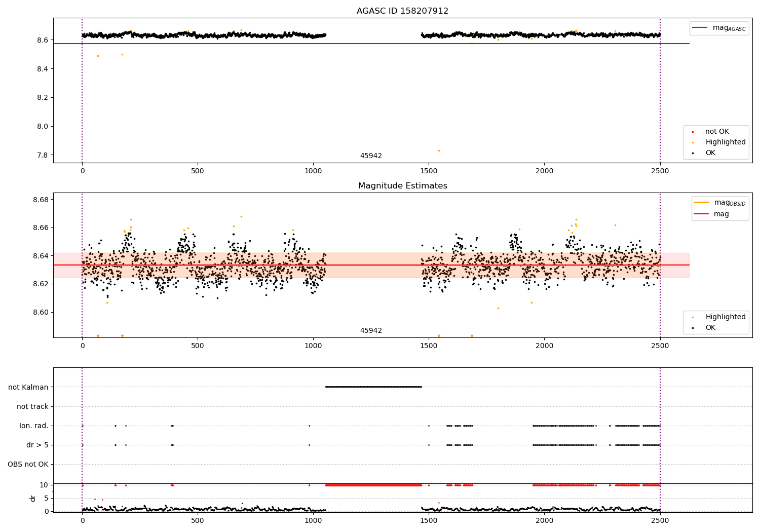This screenshot has height=532, width=760.
Task: Click the title "AGASC ID 158207912"
Action: pyautogui.click(x=402, y=11)
